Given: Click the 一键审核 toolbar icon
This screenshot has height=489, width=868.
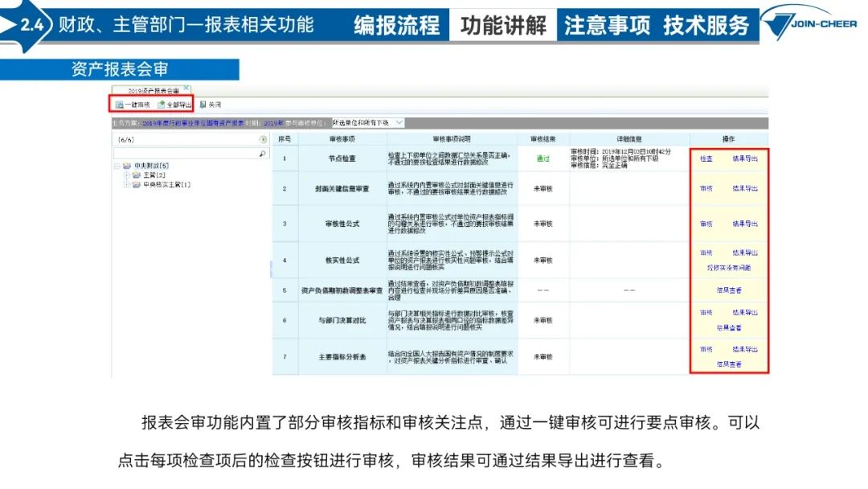Looking at the screenshot, I should coord(120,105).
